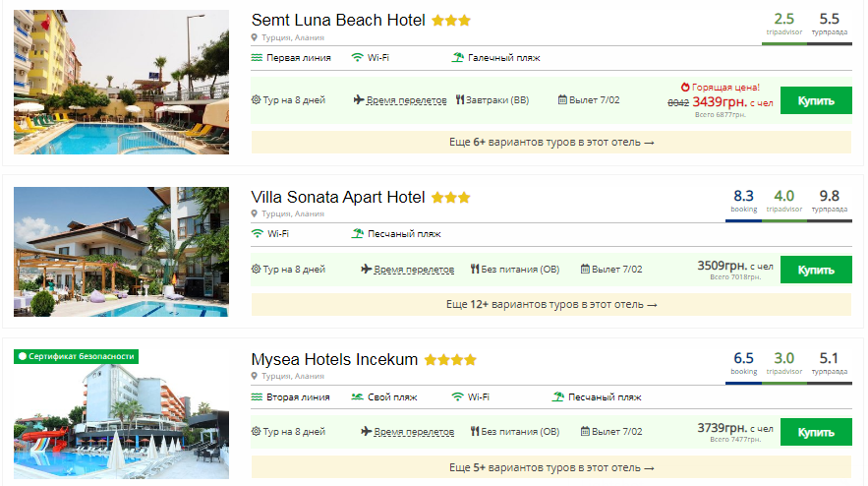Click the map pin next to Villa Sonata location

pyautogui.click(x=254, y=213)
